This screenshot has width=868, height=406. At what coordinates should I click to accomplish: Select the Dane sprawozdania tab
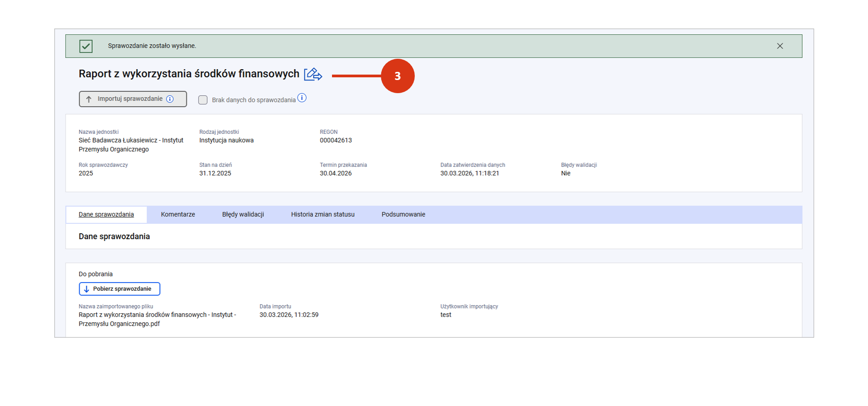pos(106,215)
